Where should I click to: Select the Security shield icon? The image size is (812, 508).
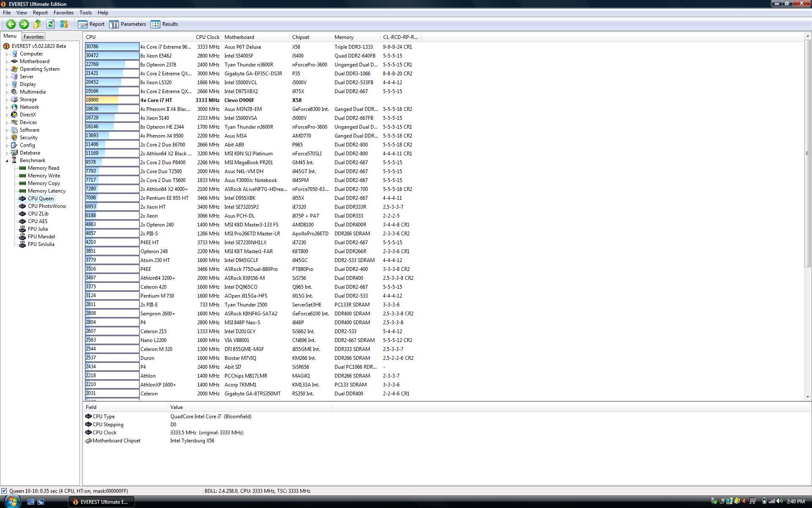coord(14,138)
